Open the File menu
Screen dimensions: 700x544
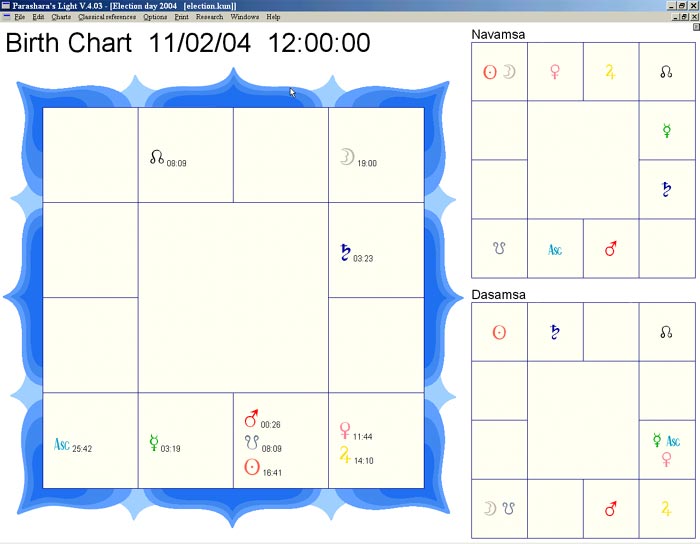click(x=20, y=17)
